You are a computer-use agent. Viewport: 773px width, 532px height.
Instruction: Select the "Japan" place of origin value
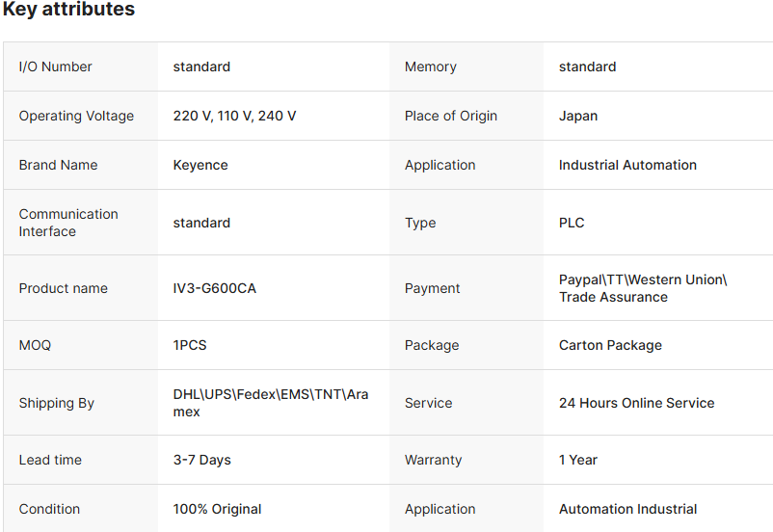coord(578,116)
